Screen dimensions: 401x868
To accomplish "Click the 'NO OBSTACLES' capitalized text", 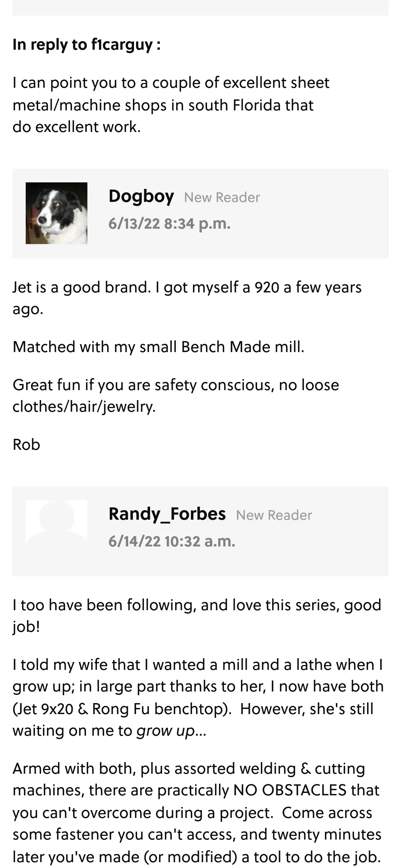I will (290, 790).
